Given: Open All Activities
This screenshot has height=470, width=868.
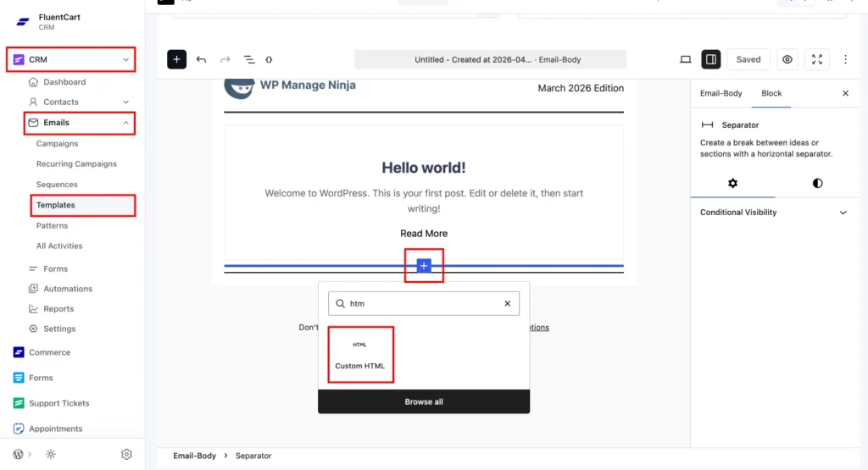Looking at the screenshot, I should [59, 246].
